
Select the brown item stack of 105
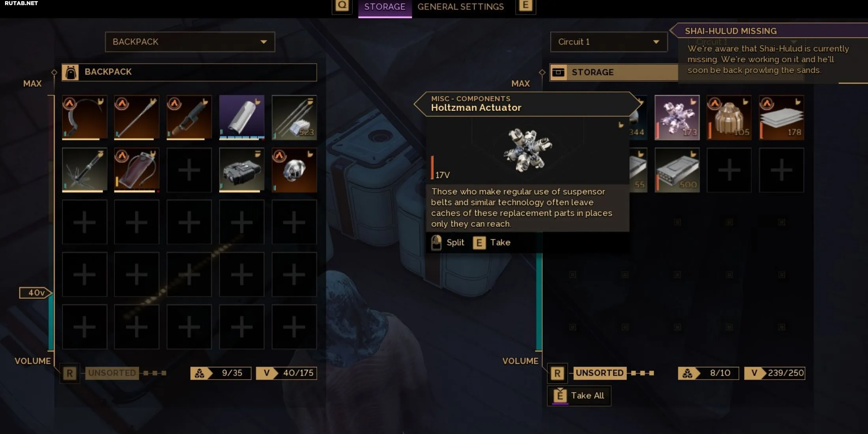(729, 118)
